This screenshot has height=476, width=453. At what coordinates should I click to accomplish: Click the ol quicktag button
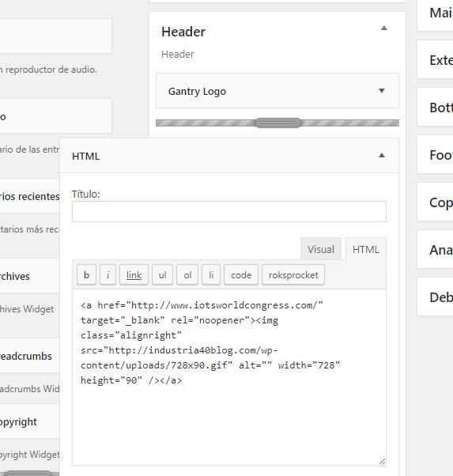click(187, 274)
